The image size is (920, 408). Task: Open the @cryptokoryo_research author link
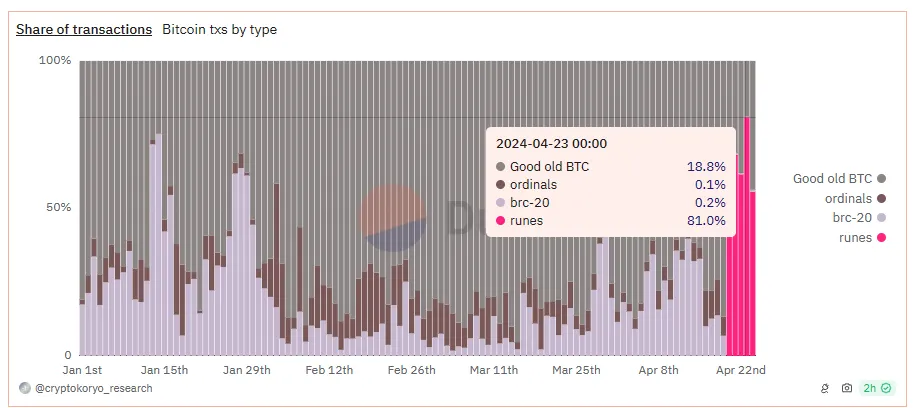(x=94, y=388)
